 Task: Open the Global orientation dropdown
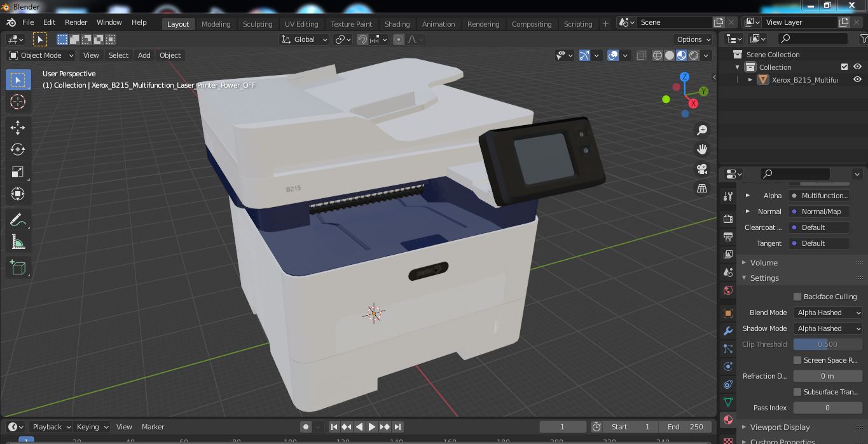coord(305,39)
